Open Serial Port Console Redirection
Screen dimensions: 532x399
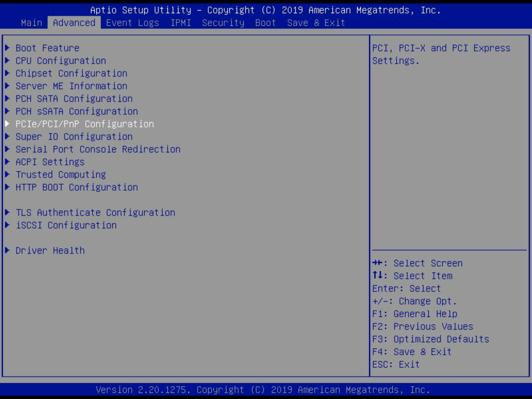[x=98, y=149]
